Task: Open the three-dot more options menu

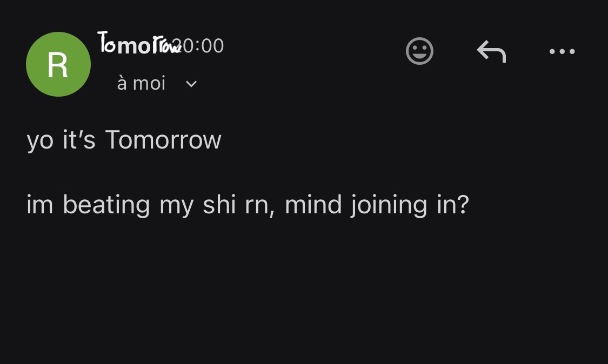Action: [x=562, y=52]
